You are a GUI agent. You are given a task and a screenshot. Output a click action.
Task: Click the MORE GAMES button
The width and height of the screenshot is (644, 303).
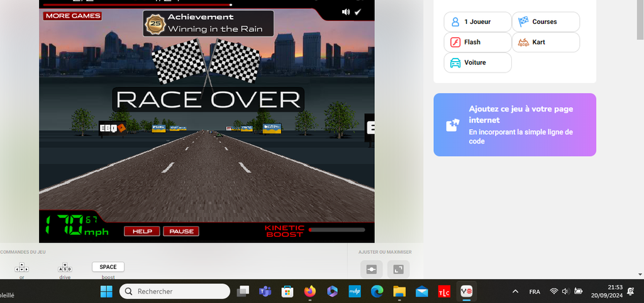pos(73,16)
